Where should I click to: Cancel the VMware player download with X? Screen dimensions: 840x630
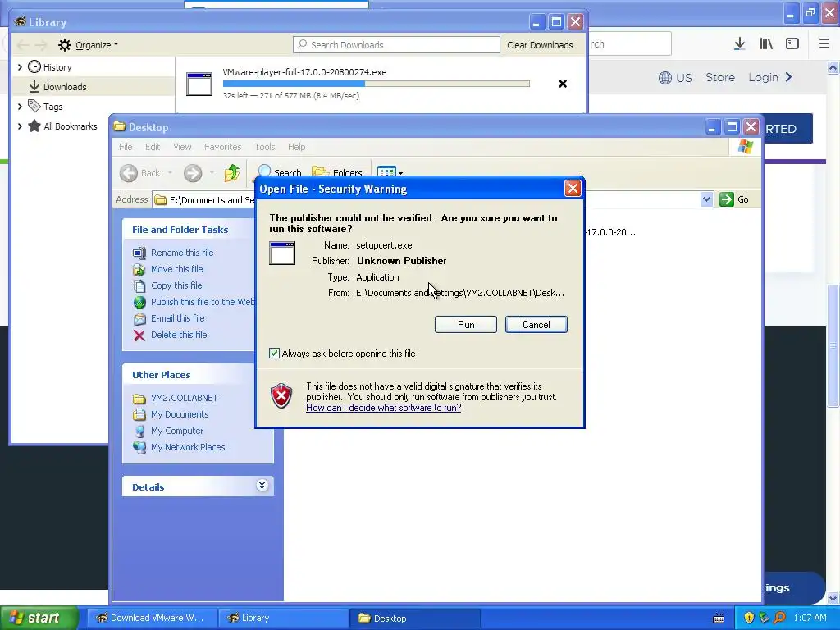563,84
